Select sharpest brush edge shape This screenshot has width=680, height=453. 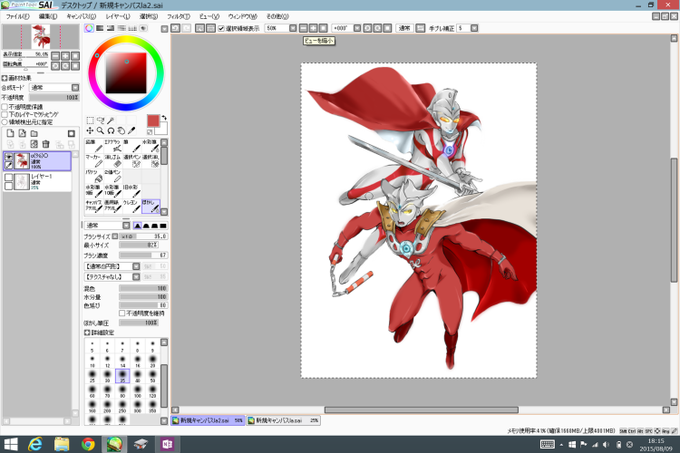(137, 225)
